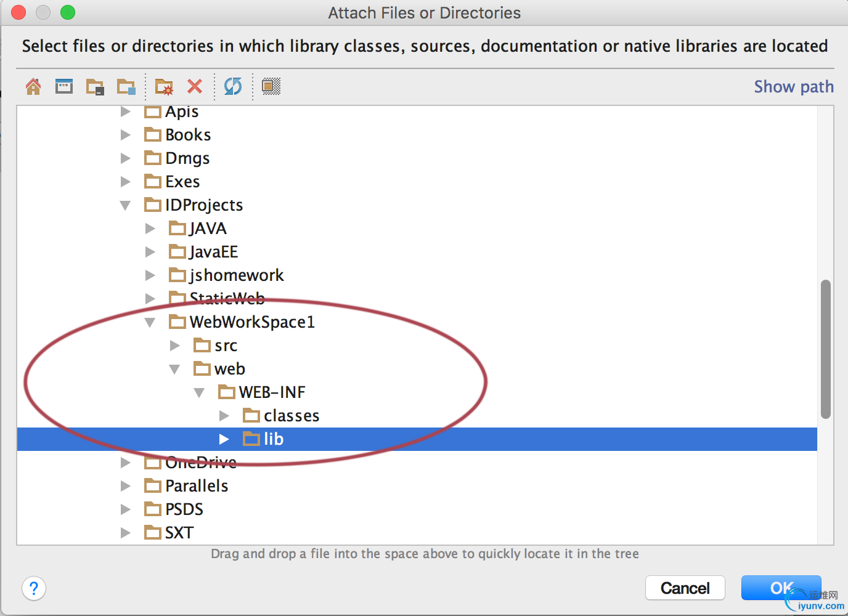Expand the jshomework folder
The width and height of the screenshot is (848, 616).
click(150, 275)
